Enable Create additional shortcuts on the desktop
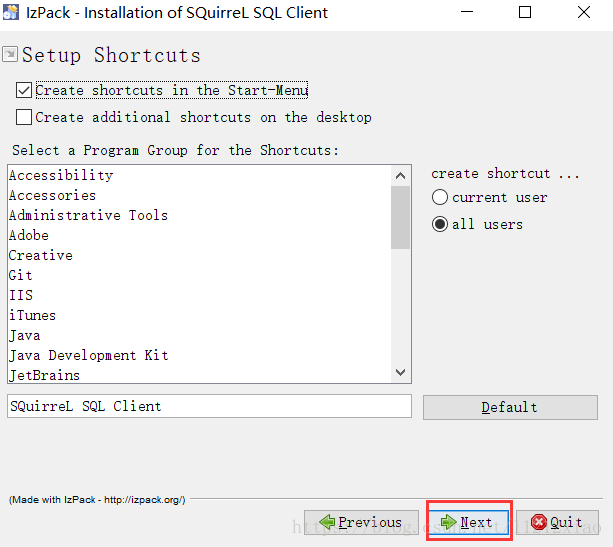613x547 pixels. (24, 117)
